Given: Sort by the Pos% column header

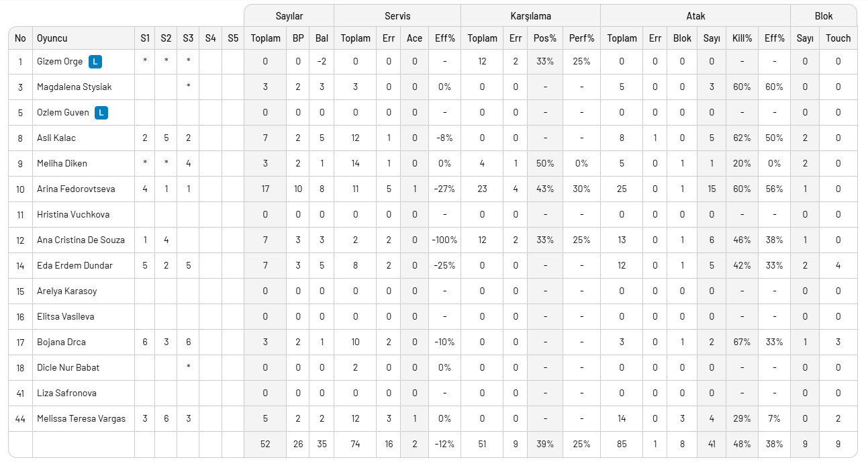Looking at the screenshot, I should (x=544, y=38).
